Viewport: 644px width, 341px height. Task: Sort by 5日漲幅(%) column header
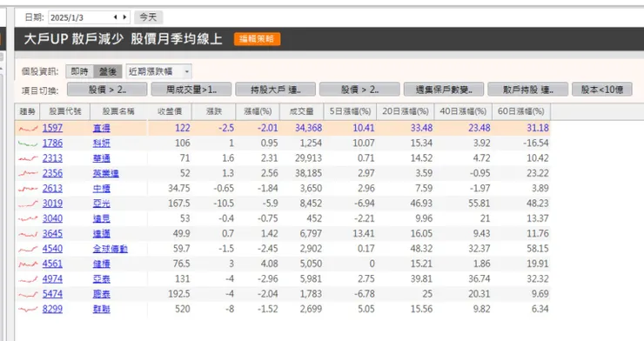click(350, 111)
